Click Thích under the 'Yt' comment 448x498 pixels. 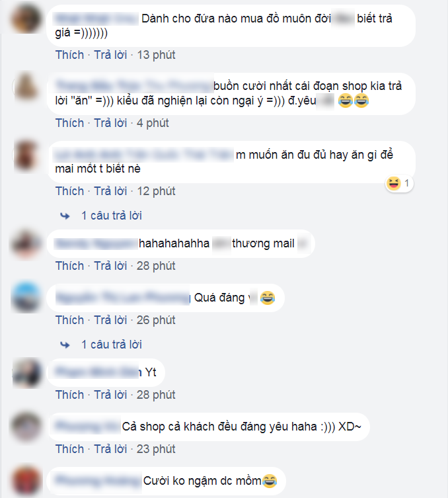click(69, 395)
